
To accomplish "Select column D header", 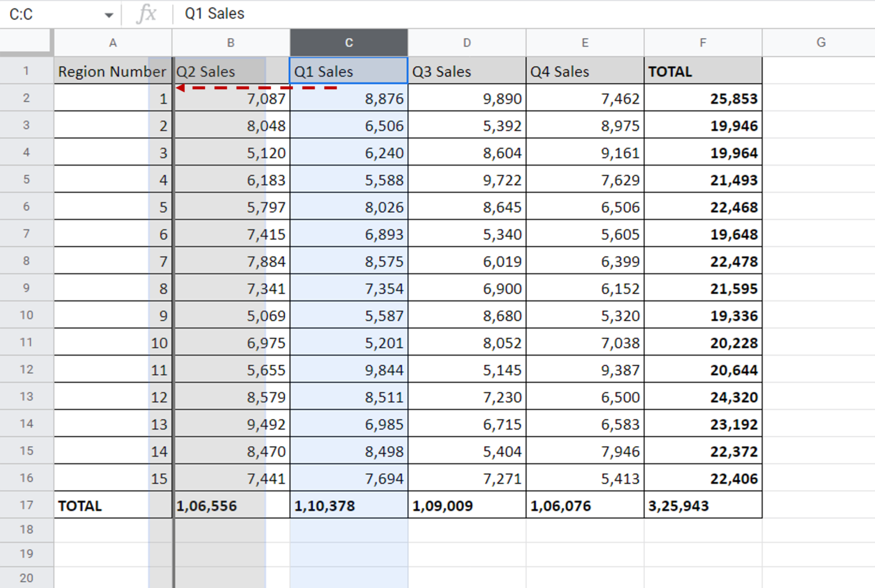I will [x=467, y=43].
